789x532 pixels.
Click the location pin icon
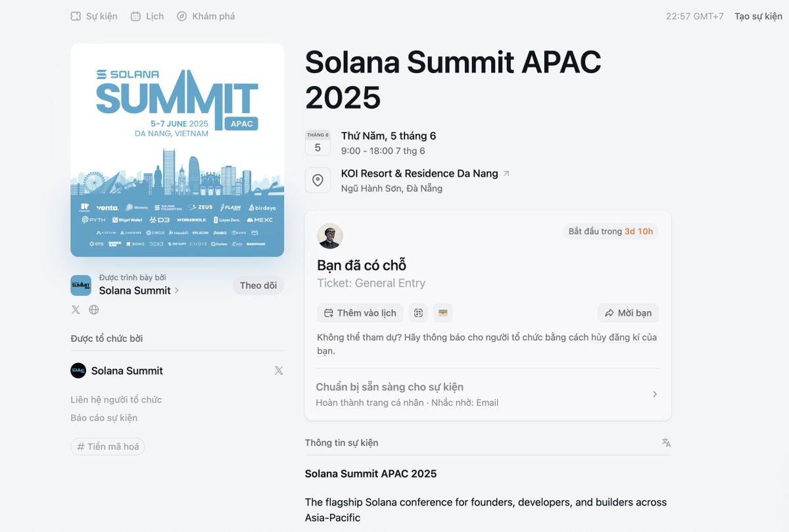tap(318, 180)
